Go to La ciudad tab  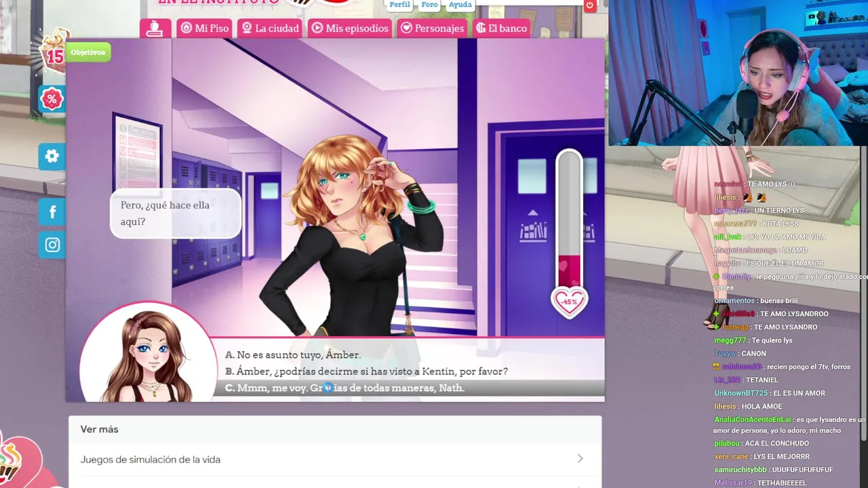[271, 28]
